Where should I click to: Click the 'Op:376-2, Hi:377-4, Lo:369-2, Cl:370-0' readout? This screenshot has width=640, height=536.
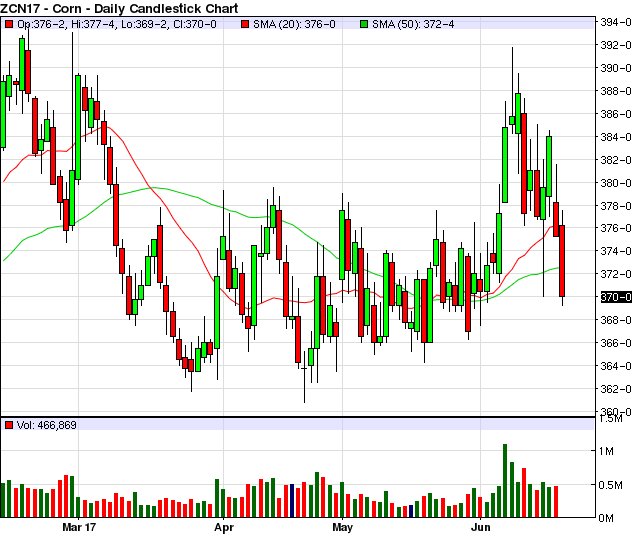point(117,24)
